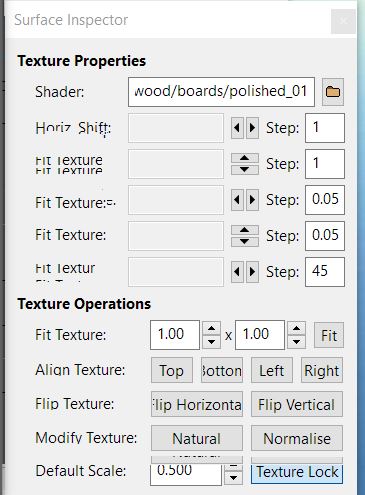Click Horiz Shift left arrow

[237, 128]
